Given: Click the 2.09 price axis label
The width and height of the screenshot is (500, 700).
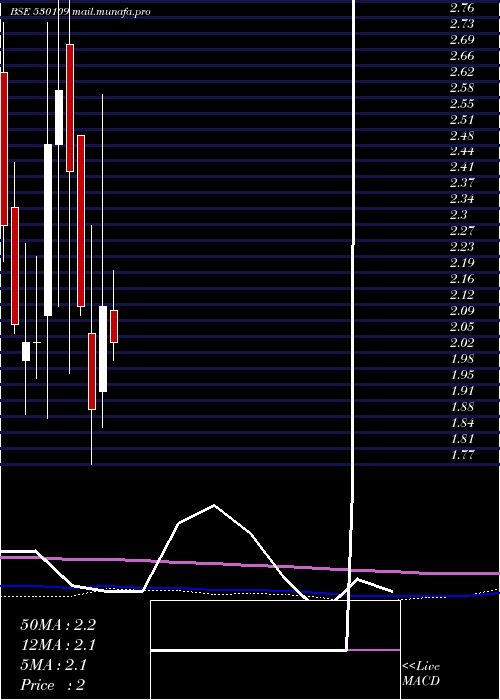Looking at the screenshot, I should coord(462,311).
